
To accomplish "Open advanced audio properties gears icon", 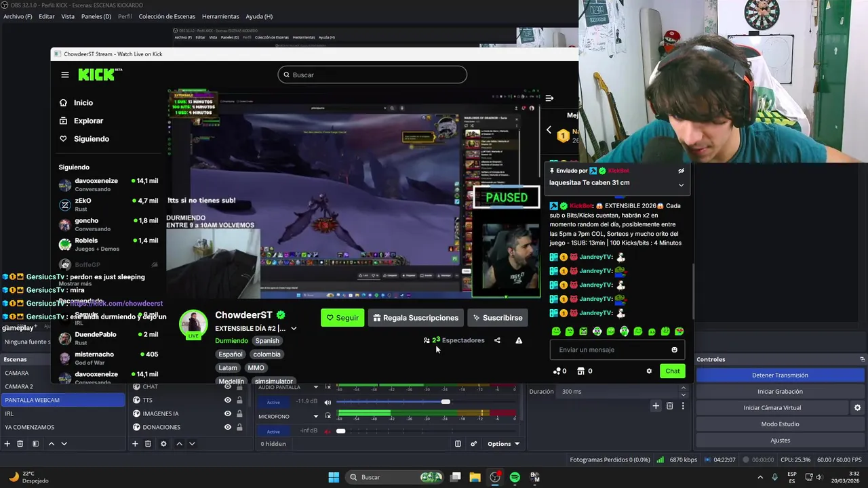I will pyautogui.click(x=474, y=444).
